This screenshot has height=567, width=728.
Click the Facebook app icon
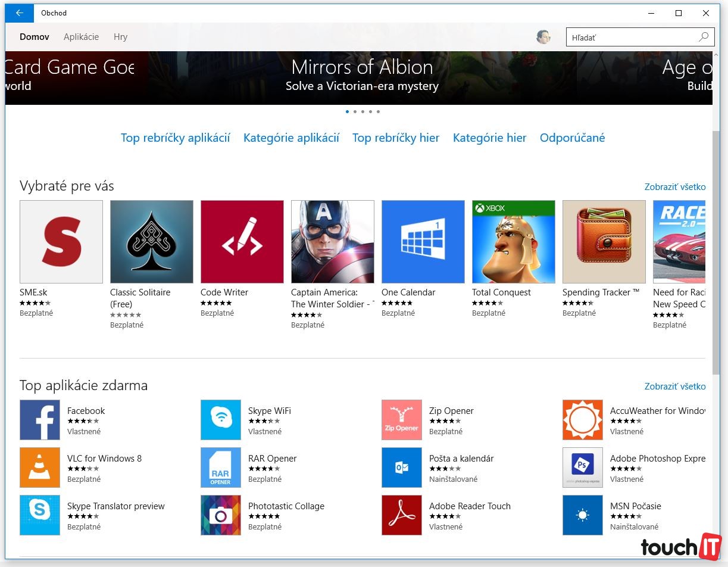click(x=40, y=420)
